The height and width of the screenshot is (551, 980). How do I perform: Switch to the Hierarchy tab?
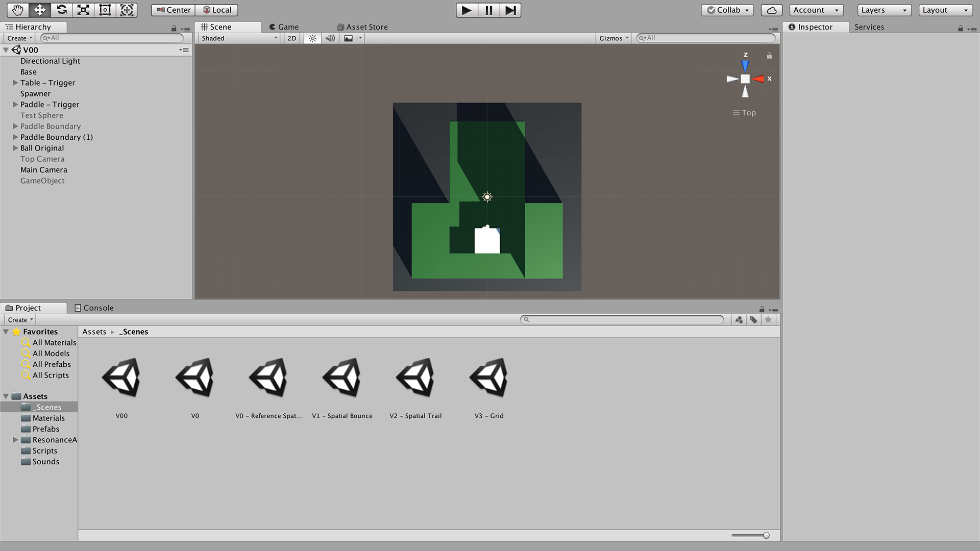[x=33, y=27]
